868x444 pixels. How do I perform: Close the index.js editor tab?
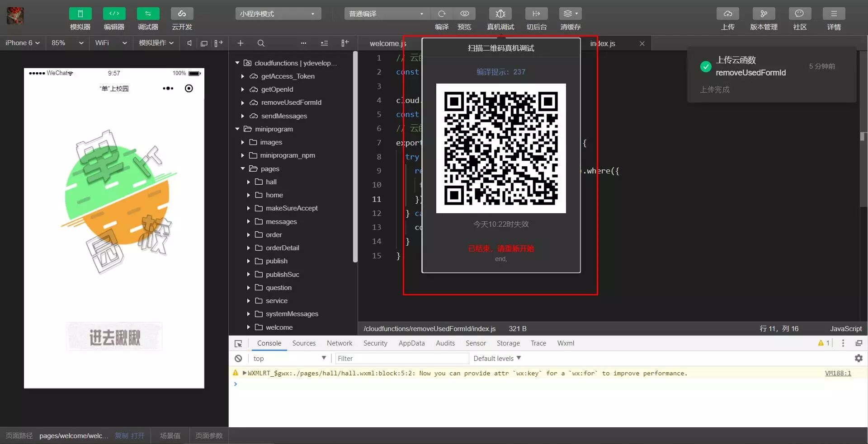click(x=642, y=43)
